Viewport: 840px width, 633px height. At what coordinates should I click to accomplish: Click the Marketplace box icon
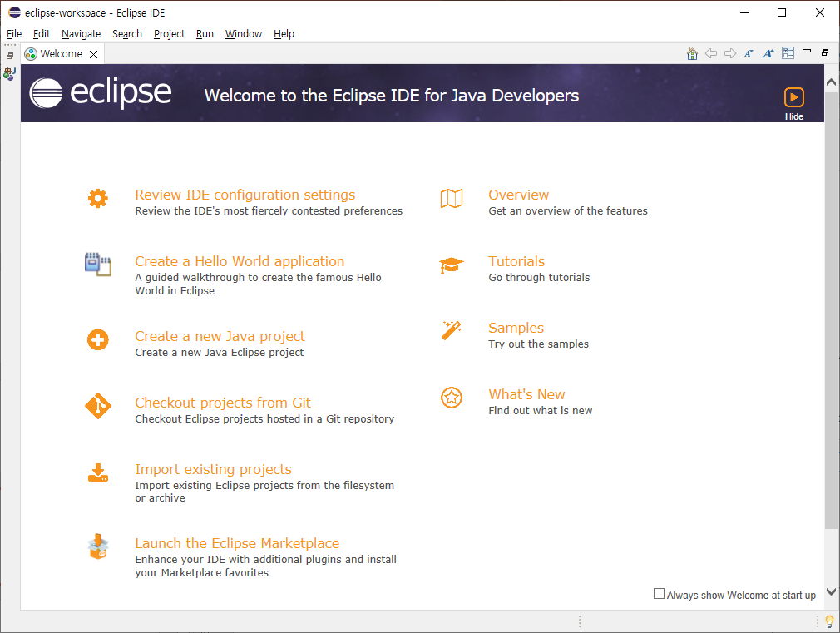coord(98,546)
